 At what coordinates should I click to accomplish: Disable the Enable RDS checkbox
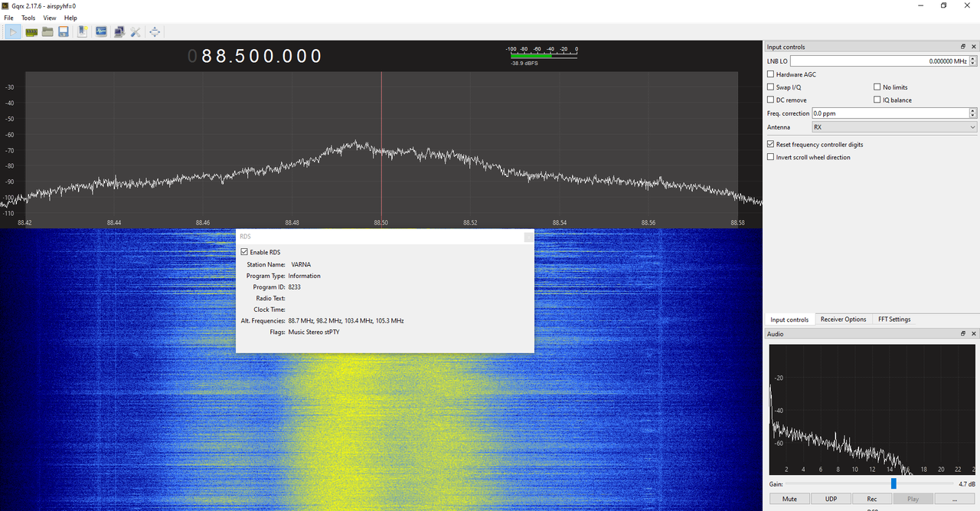tap(244, 252)
